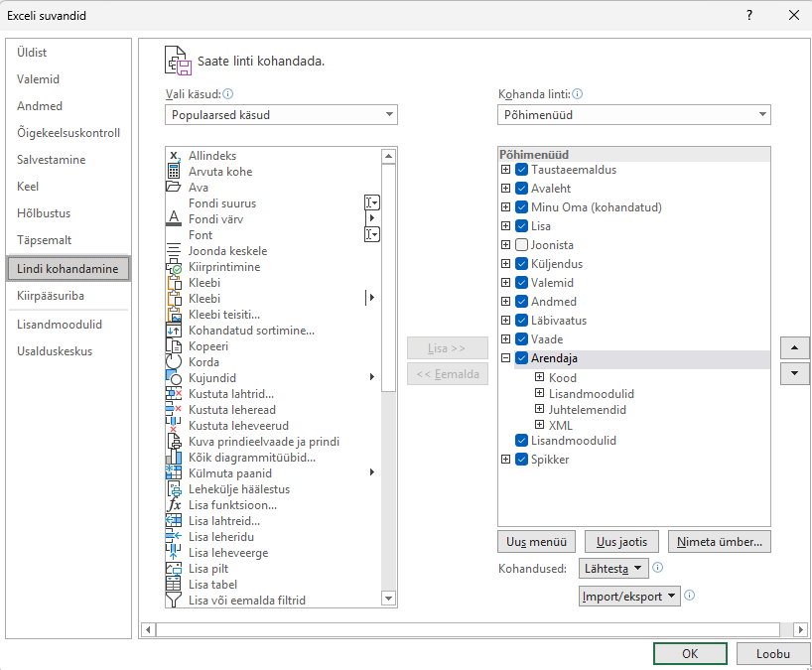Select the Lisa funktsioon fx icon
812x670 pixels.
173,505
